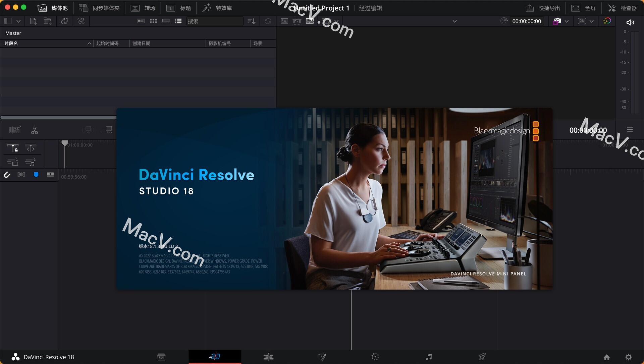Open the media pool sort order menu

tap(252, 21)
